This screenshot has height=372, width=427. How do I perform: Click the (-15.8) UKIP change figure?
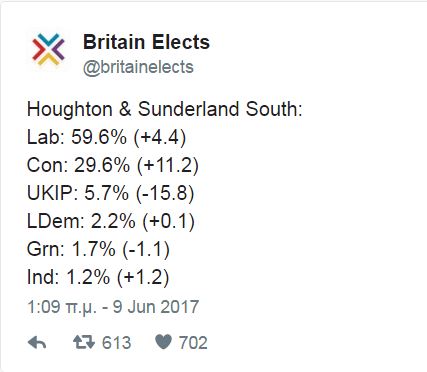click(165, 193)
